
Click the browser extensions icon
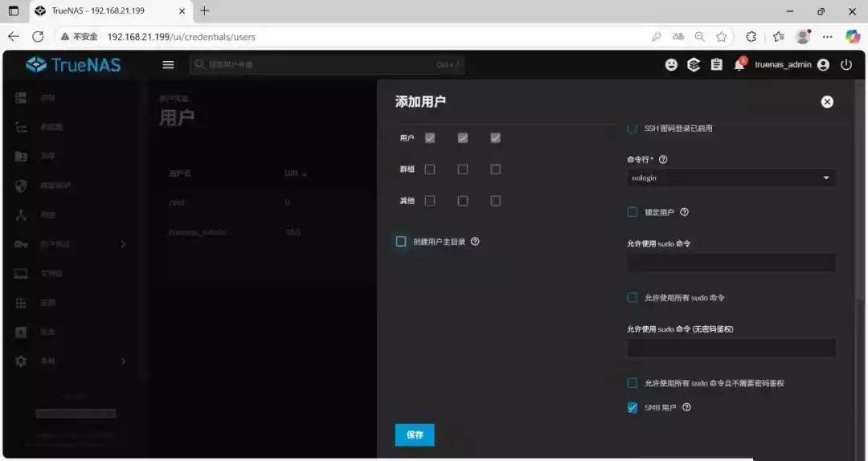751,36
